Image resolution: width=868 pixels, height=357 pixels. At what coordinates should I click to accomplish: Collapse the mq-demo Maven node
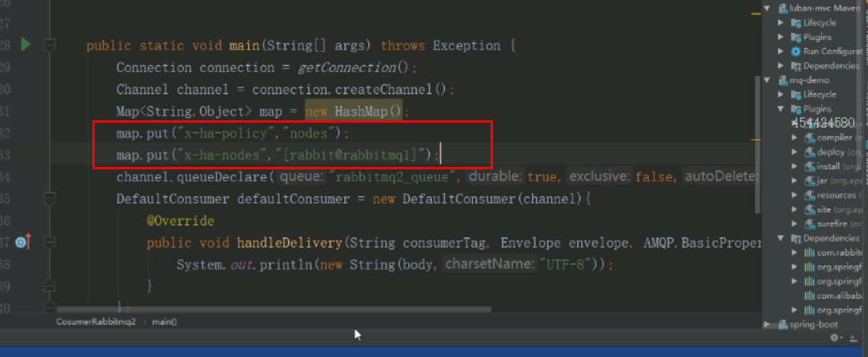tap(768, 80)
